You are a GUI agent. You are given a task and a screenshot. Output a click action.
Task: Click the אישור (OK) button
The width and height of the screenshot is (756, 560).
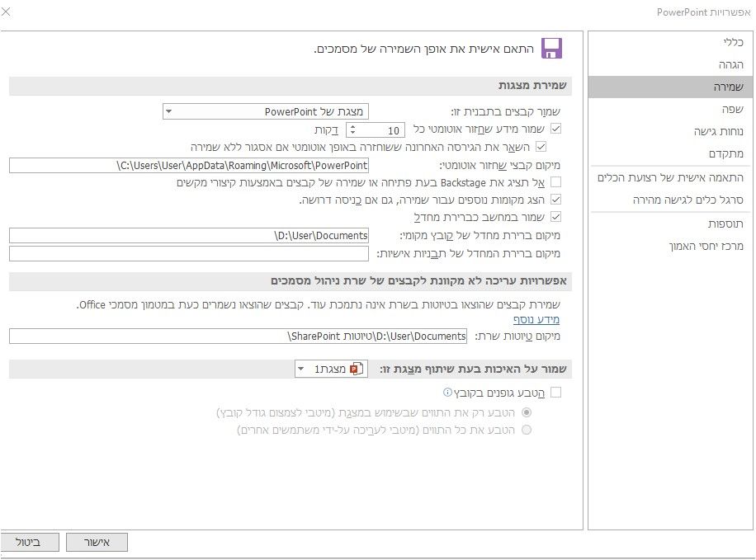pyautogui.click(x=97, y=542)
